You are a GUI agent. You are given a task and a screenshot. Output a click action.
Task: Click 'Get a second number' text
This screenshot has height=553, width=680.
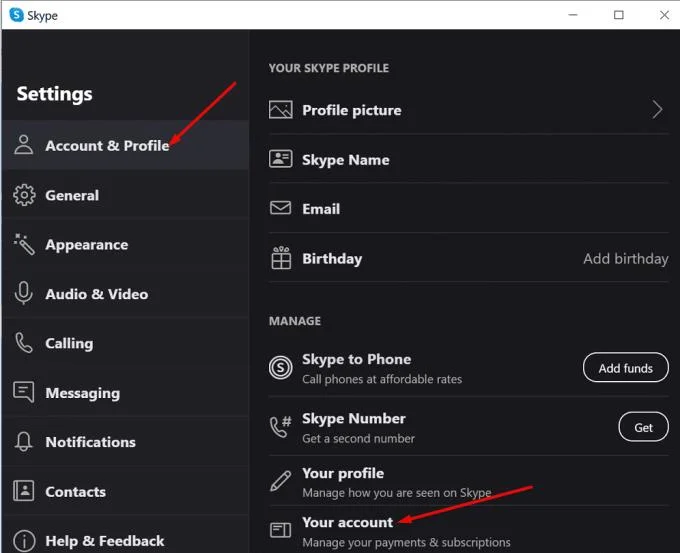358,438
